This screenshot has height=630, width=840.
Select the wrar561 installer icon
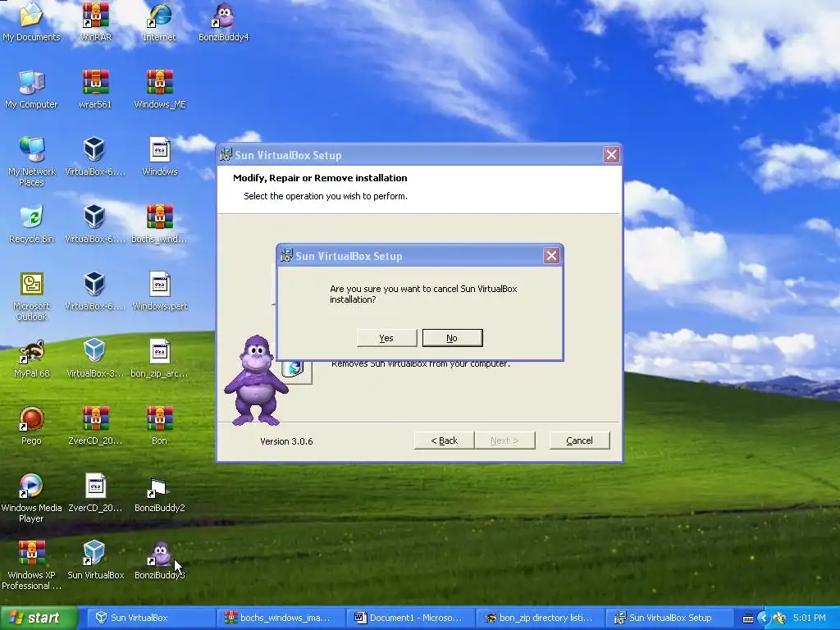(x=95, y=89)
